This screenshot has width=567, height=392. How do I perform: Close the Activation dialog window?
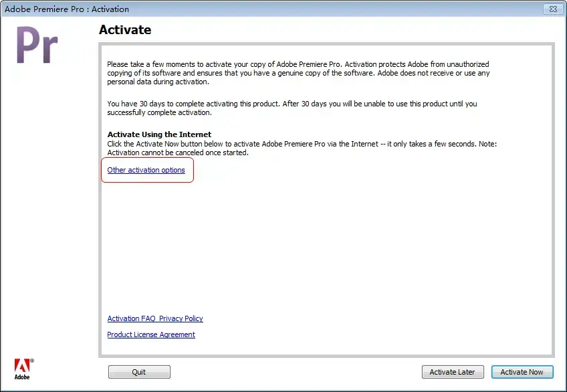coord(553,9)
